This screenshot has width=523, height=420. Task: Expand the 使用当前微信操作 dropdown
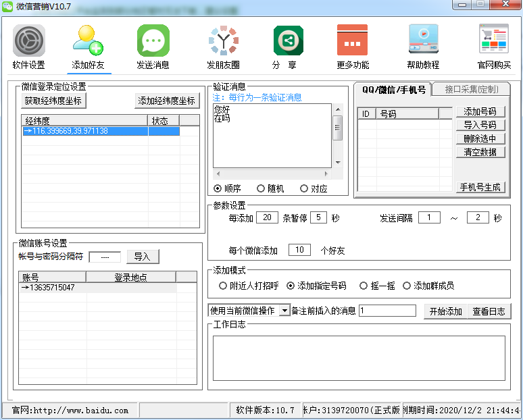click(x=284, y=311)
